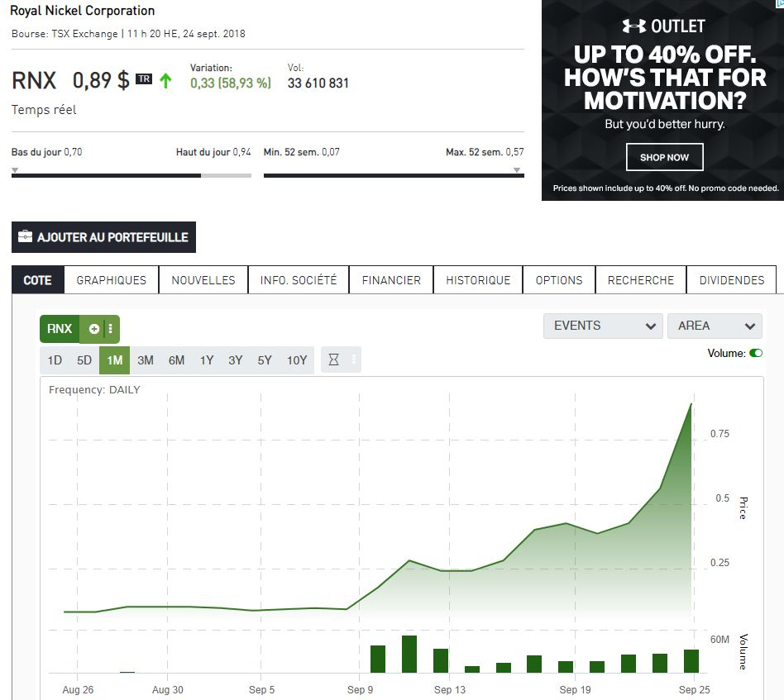
Task: Set chart range to 10Y
Action: [x=297, y=360]
